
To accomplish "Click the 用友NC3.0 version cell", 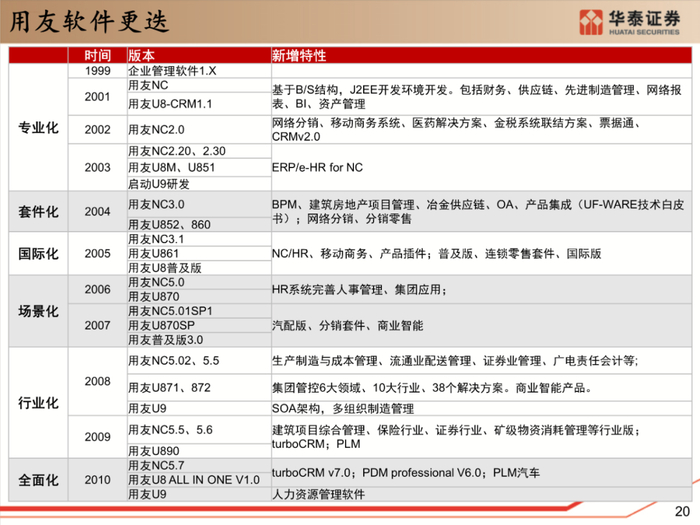I will (x=199, y=204).
